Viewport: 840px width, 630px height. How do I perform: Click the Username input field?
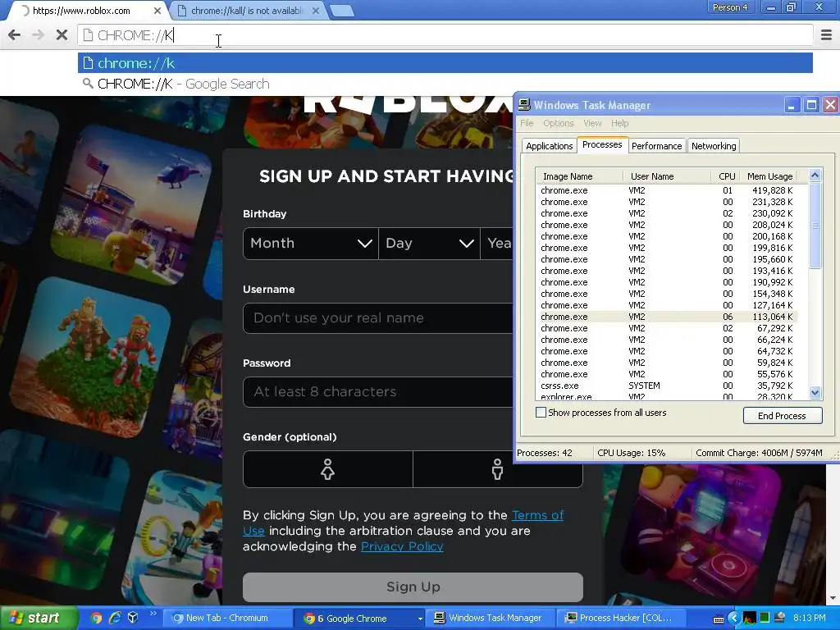pyautogui.click(x=378, y=318)
